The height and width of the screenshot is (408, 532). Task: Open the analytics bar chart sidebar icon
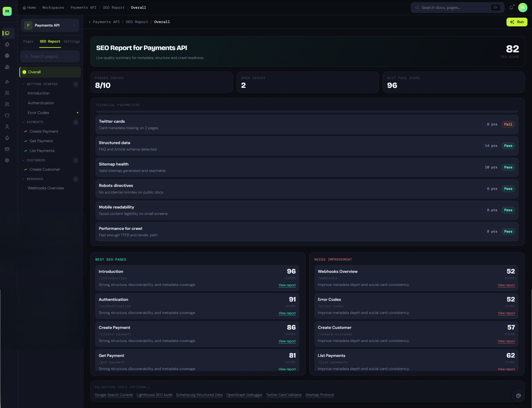(x=7, y=67)
